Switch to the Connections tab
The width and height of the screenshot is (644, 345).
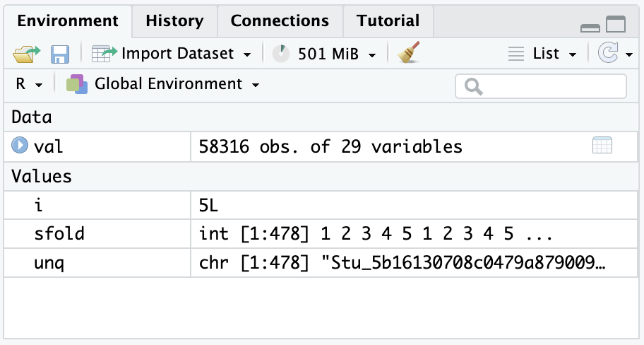coord(280,21)
